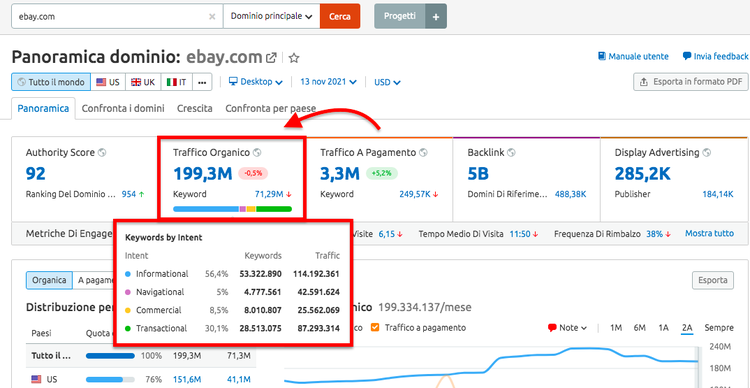Viewport: 750px width, 388px height.
Task: Click Navigational keywords 4.777.561
Action: (x=263, y=292)
